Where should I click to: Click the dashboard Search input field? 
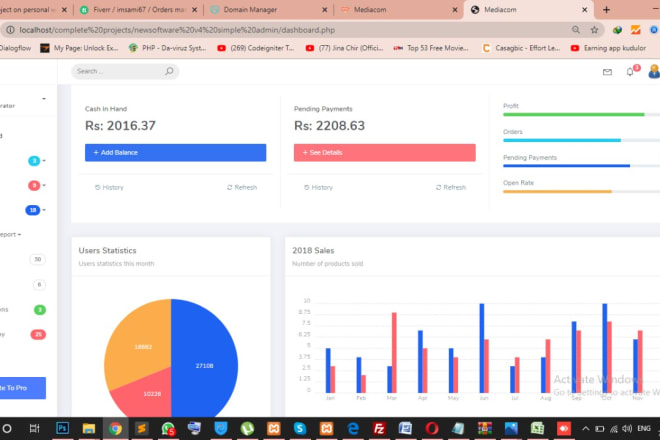pyautogui.click(x=125, y=71)
